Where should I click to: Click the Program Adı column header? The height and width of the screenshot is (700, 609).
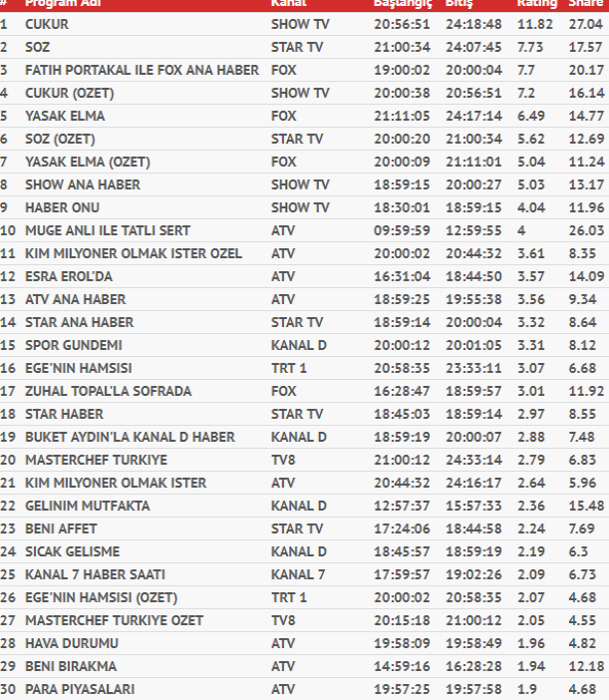[61, 4]
